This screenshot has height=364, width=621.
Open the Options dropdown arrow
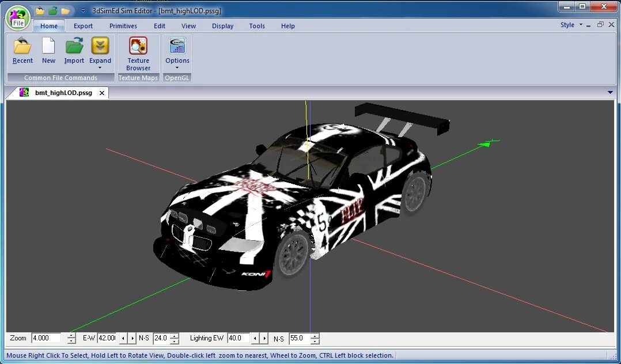click(x=177, y=68)
